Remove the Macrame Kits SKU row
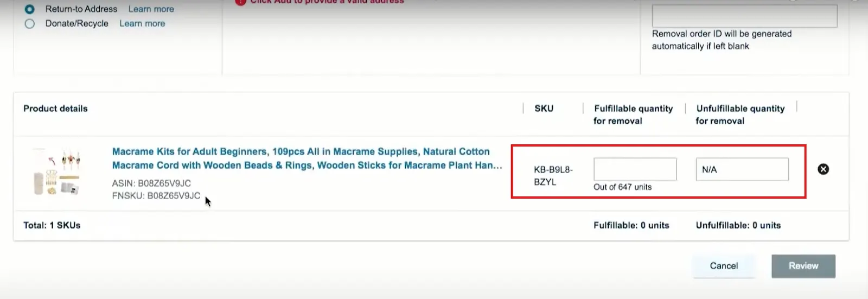Viewport: 868px width, 299px height. (x=823, y=169)
